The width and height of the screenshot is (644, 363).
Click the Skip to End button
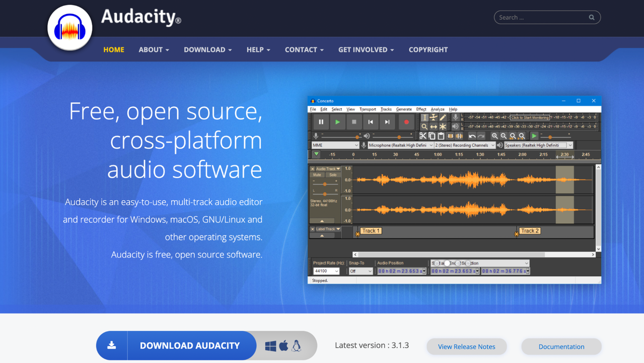coord(387,122)
